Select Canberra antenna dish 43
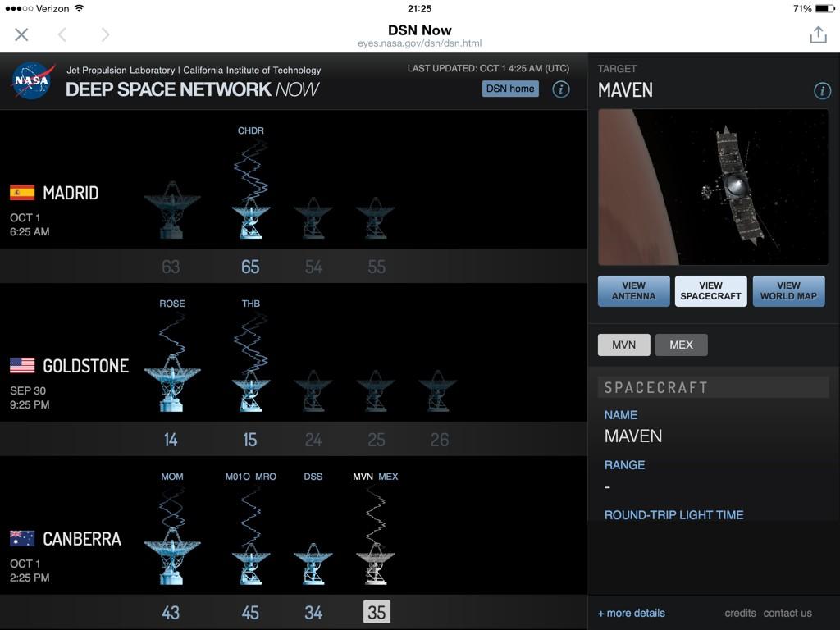 point(172,556)
